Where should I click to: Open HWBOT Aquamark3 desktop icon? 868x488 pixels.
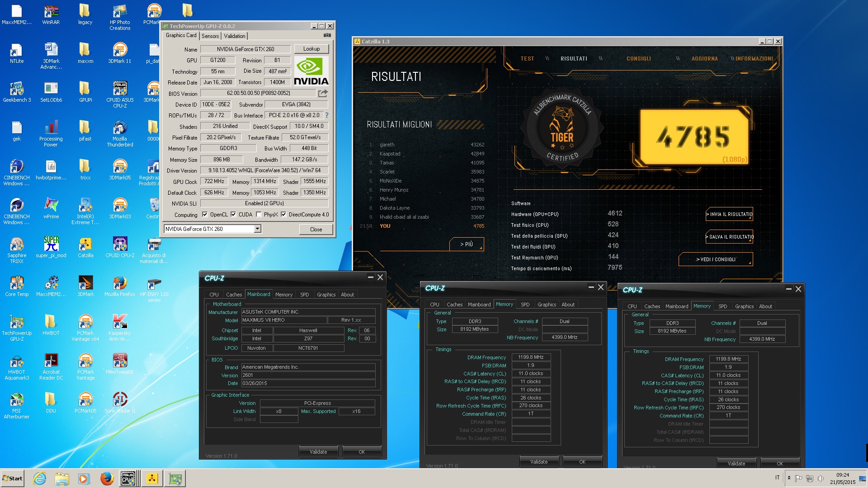pos(17,367)
